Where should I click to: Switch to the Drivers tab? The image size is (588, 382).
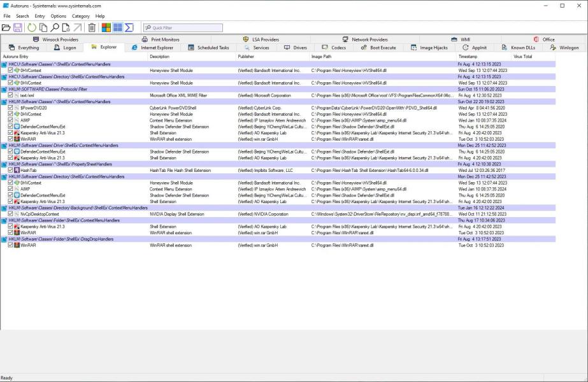[296, 48]
